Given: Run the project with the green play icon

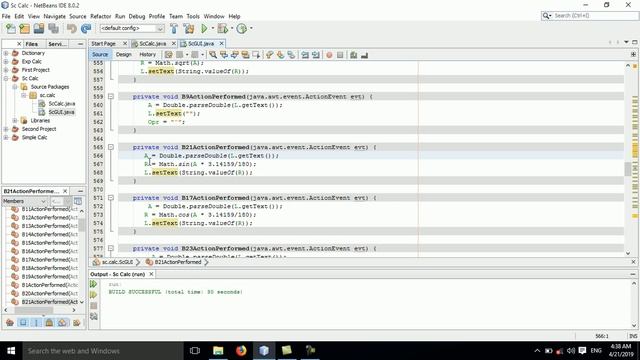Looking at the screenshot, I should click(x=204, y=29).
